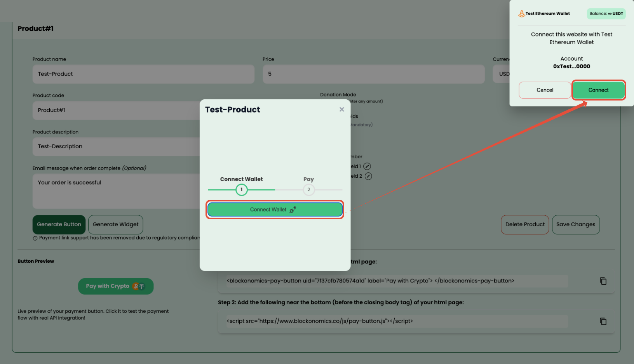The image size is (634, 364).
Task: Click the plug icon on Connect Wallet button
Action: pyautogui.click(x=293, y=210)
